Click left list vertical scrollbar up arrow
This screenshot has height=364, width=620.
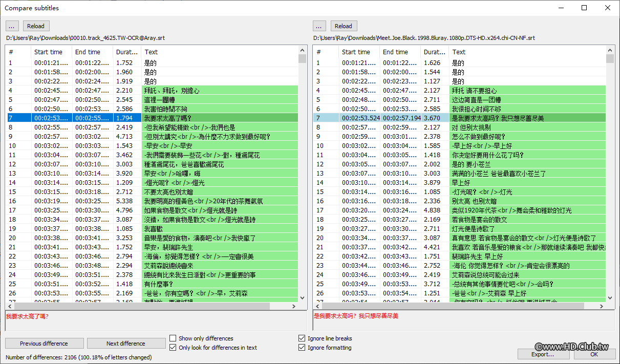tap(302, 50)
